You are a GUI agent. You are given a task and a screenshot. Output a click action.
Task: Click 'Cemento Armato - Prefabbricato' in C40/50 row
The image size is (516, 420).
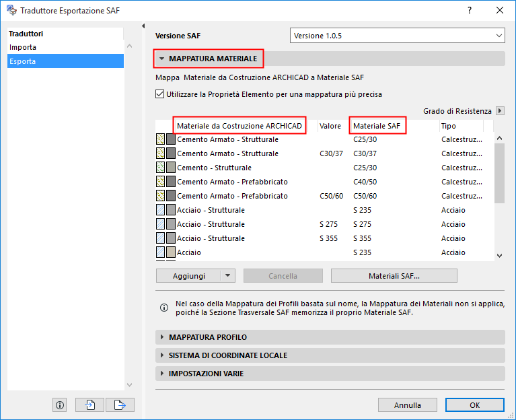232,182
